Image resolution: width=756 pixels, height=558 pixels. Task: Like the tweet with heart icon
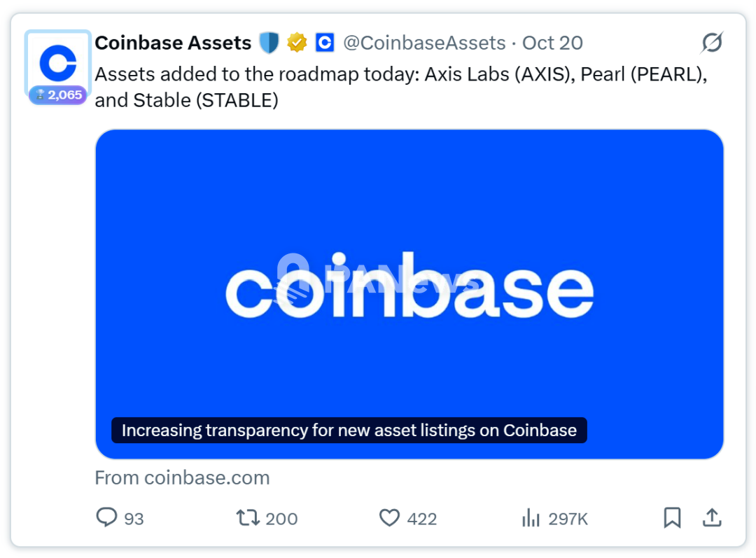pyautogui.click(x=389, y=518)
